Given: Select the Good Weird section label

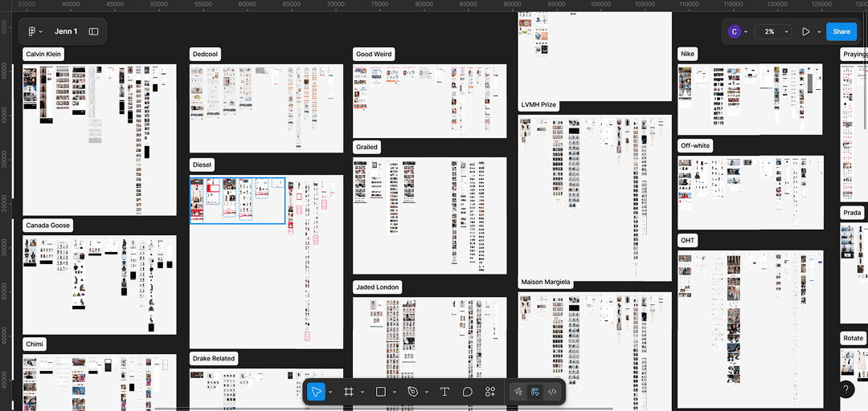Looking at the screenshot, I should 374,55.
